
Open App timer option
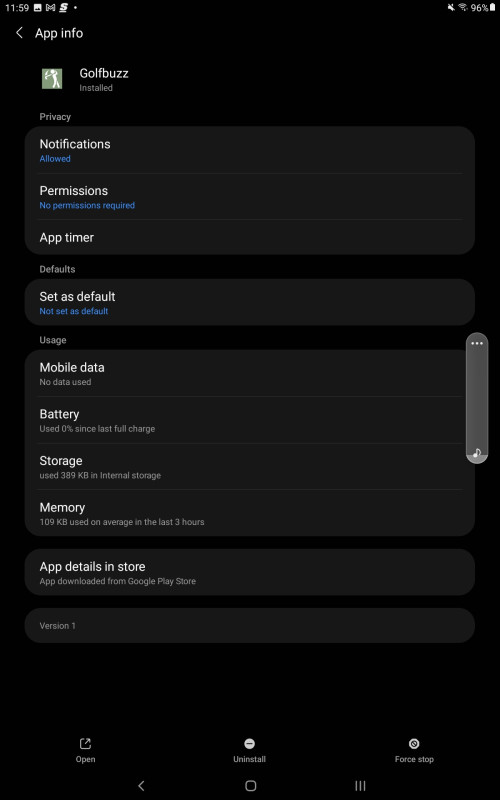[x=250, y=237]
